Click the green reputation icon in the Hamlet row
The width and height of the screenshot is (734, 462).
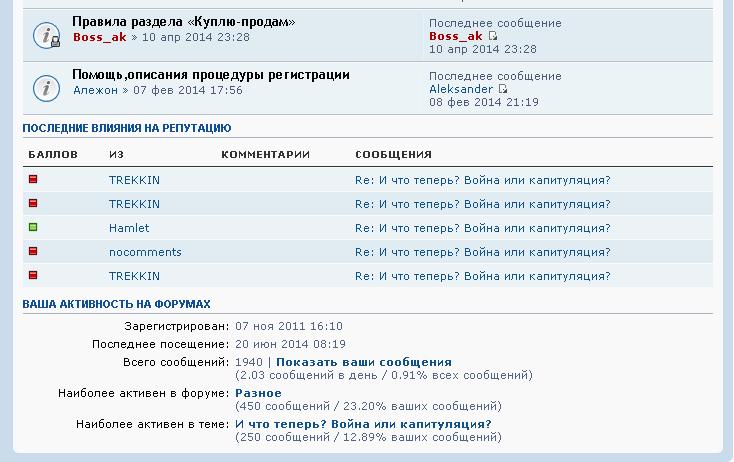click(33, 227)
